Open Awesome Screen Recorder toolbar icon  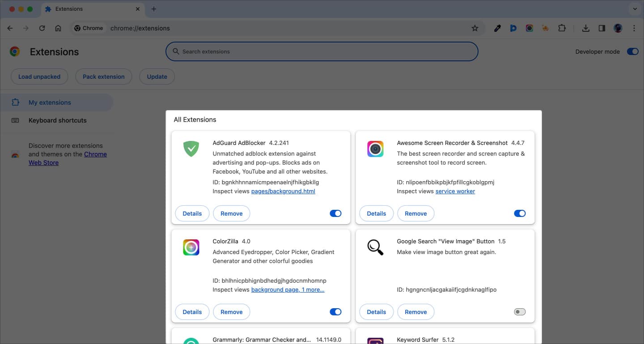(x=530, y=28)
